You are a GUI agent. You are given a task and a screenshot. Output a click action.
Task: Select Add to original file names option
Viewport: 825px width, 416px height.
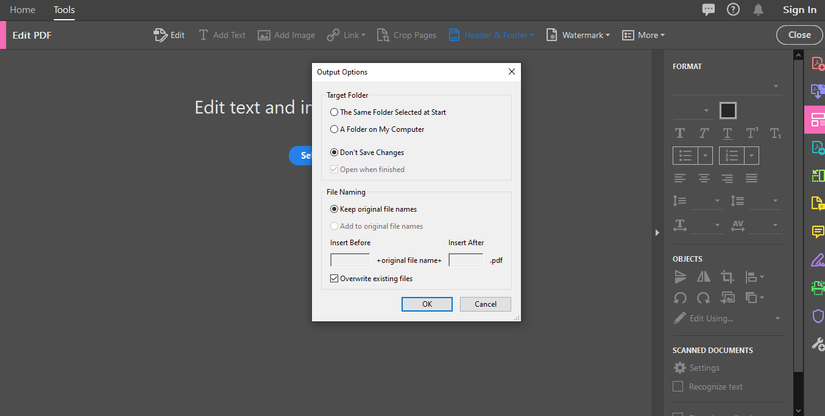(376, 226)
